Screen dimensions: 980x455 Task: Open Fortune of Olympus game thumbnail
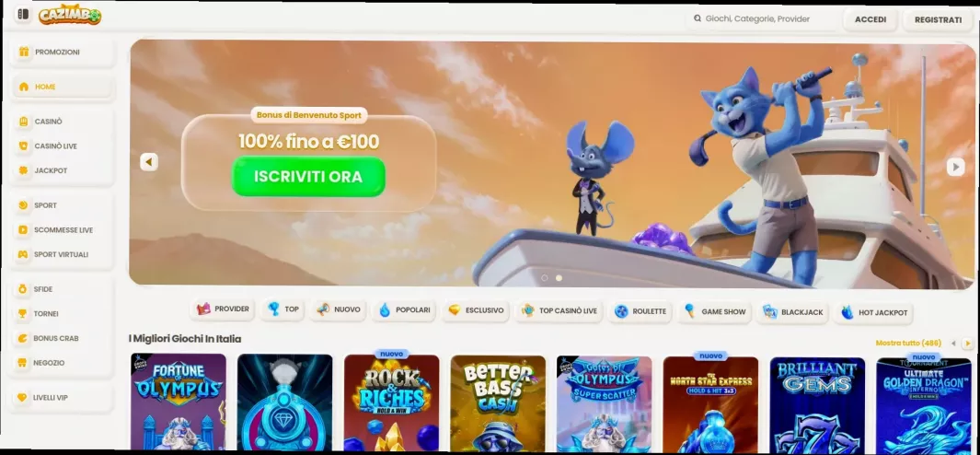click(x=179, y=402)
